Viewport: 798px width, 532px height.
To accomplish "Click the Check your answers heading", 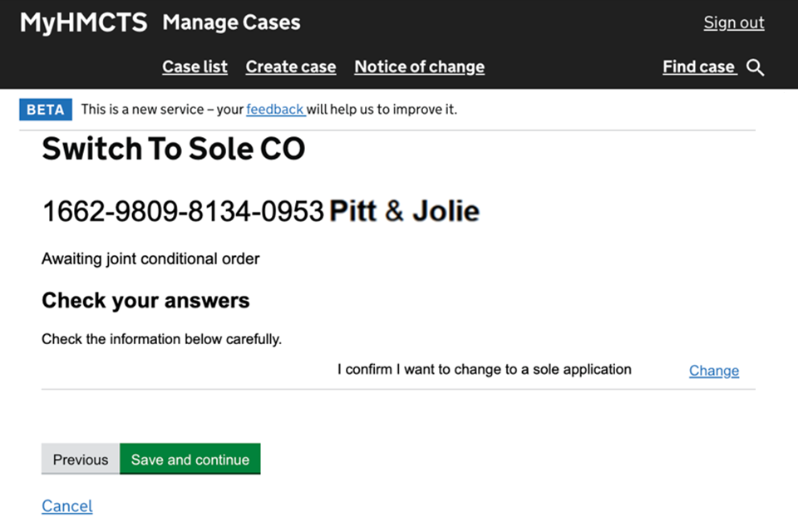I will [145, 300].
